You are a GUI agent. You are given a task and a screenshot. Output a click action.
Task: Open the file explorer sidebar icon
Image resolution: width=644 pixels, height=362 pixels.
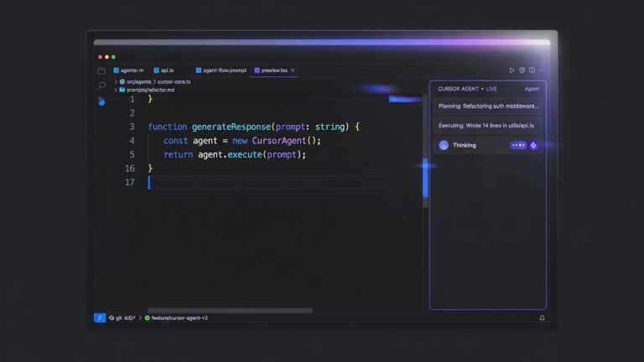click(101, 71)
